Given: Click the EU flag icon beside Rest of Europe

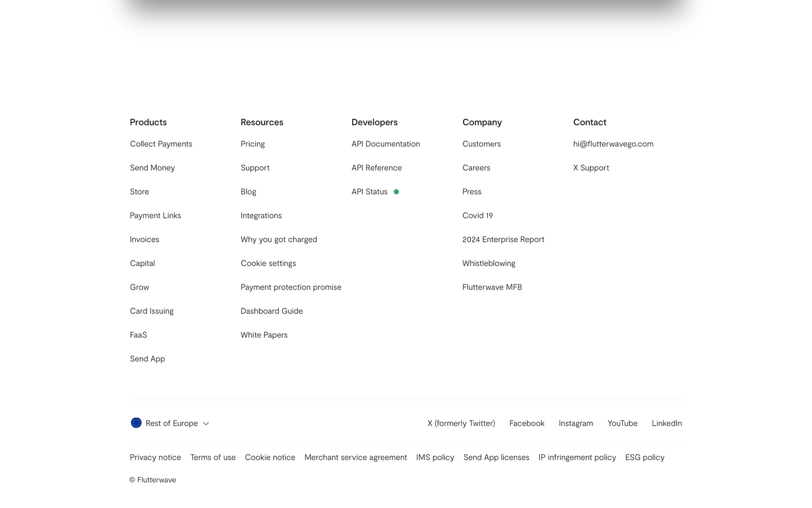Looking at the screenshot, I should [136, 423].
